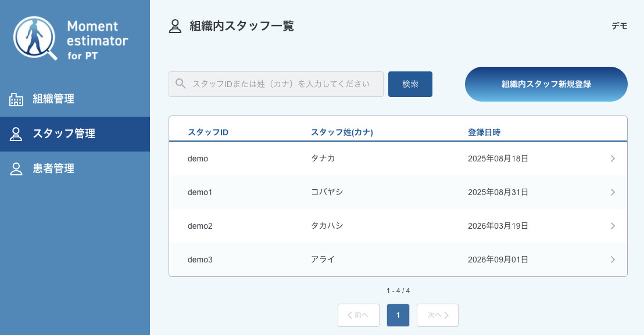Click the 組織内スタッフ一覧 page title
The height and width of the screenshot is (335, 644).
coord(242,26)
